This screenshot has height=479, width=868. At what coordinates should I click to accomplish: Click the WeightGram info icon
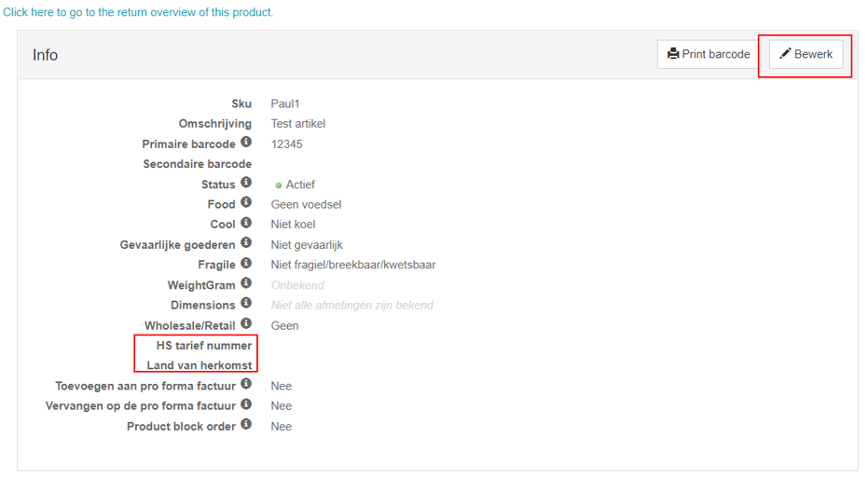click(246, 283)
